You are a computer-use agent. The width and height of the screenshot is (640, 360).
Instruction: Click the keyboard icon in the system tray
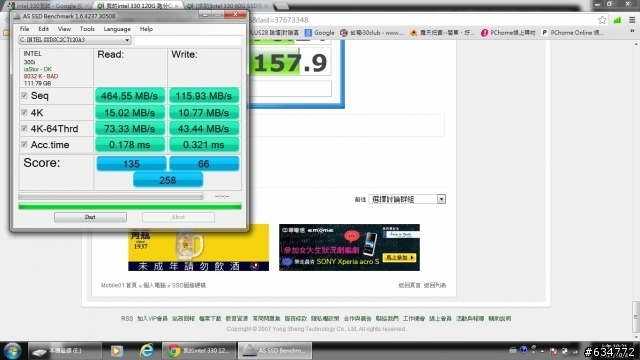point(513,350)
